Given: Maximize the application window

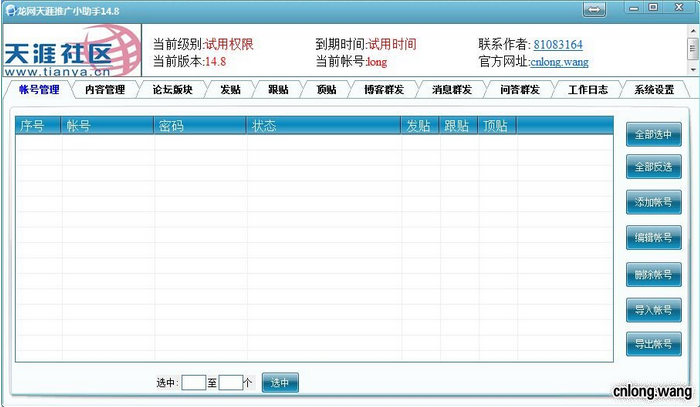Looking at the screenshot, I should coord(653,8).
